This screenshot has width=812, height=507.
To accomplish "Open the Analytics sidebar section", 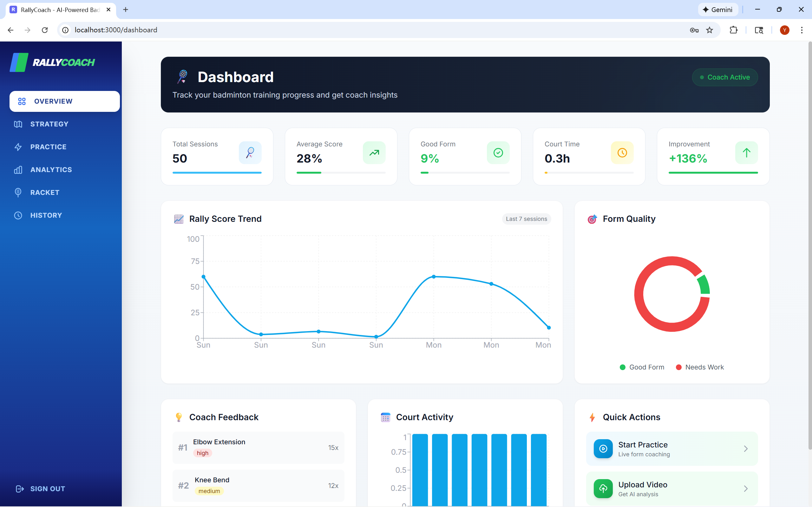I will coord(51,170).
